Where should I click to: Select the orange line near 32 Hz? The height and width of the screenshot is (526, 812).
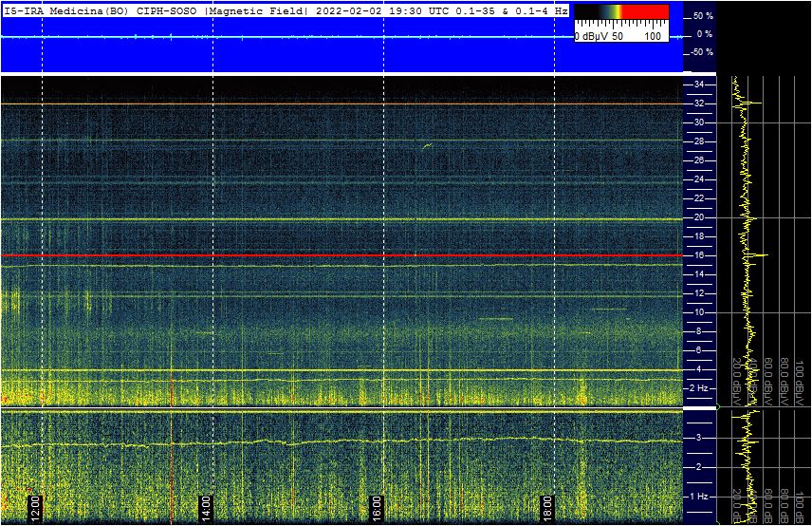pos(341,104)
